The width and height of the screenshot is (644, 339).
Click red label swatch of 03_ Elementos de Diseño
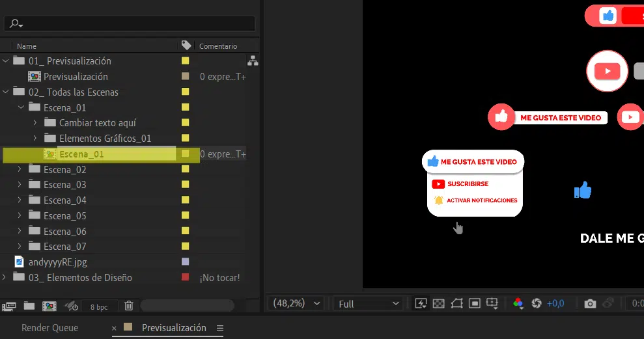click(185, 277)
